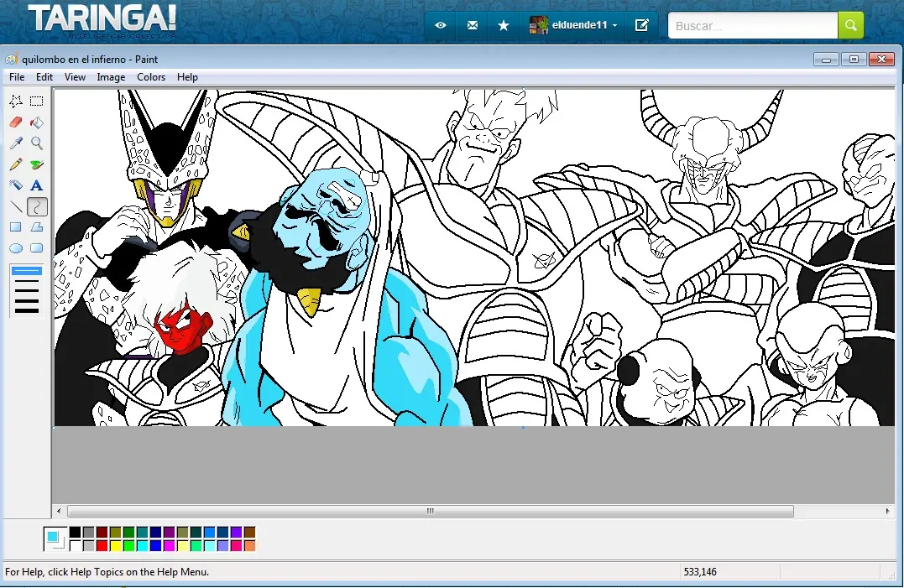The width and height of the screenshot is (904, 588).
Task: Pick the cyan color swatch
Action: (143, 545)
